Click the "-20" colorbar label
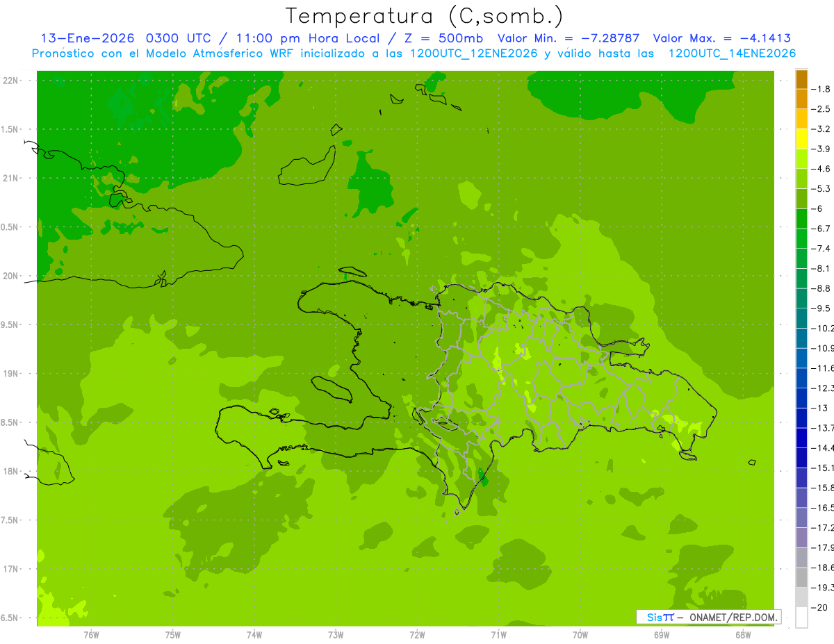The image size is (834, 644). click(819, 608)
